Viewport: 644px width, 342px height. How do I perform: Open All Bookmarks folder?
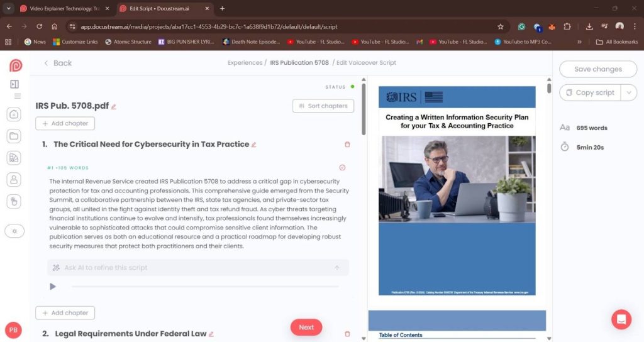(x=617, y=42)
